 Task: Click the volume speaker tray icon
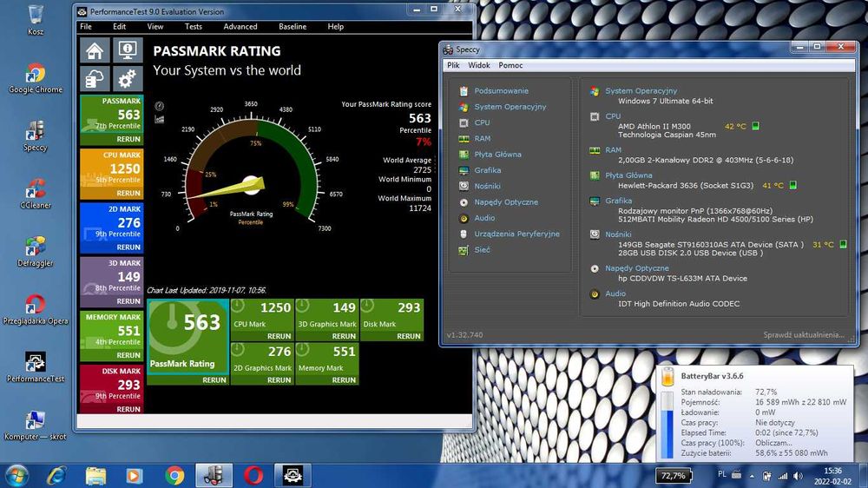click(798, 476)
